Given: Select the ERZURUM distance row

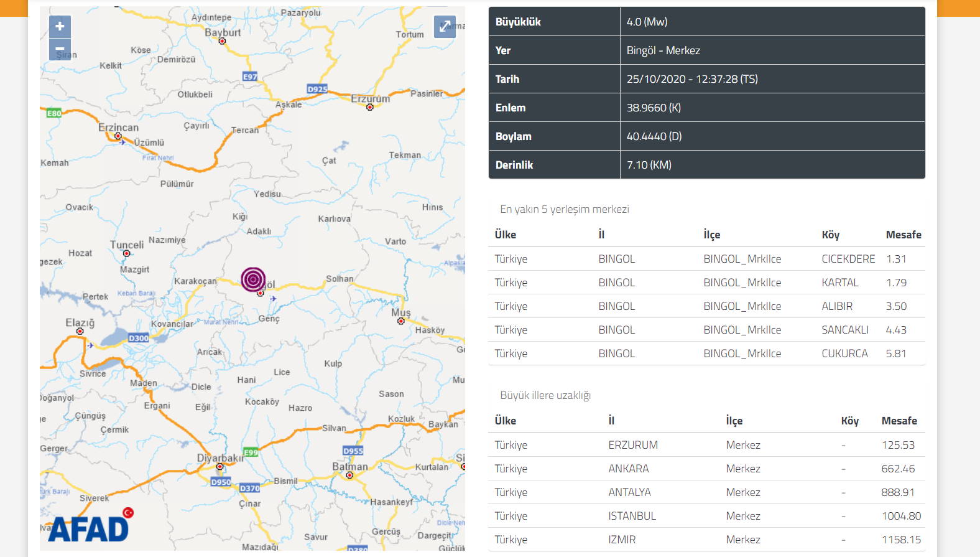Looking at the screenshot, I should click(706, 445).
